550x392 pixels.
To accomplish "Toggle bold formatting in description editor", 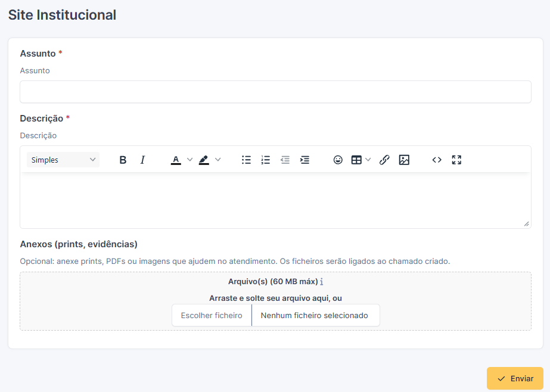I will pos(123,160).
